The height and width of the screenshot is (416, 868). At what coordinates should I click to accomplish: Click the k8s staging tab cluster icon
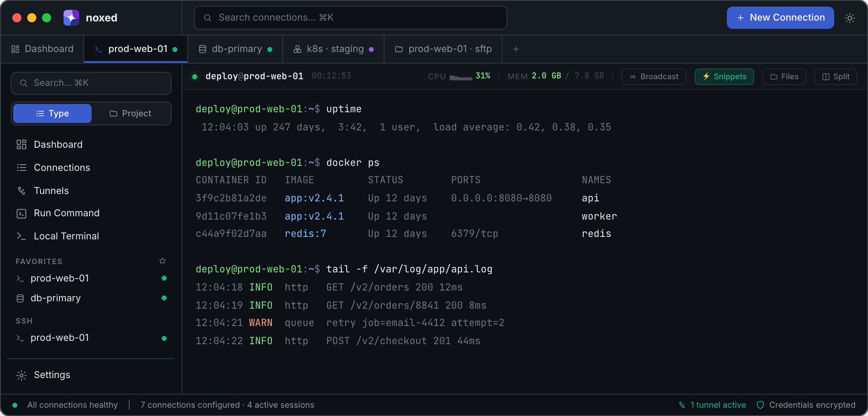[x=297, y=49]
